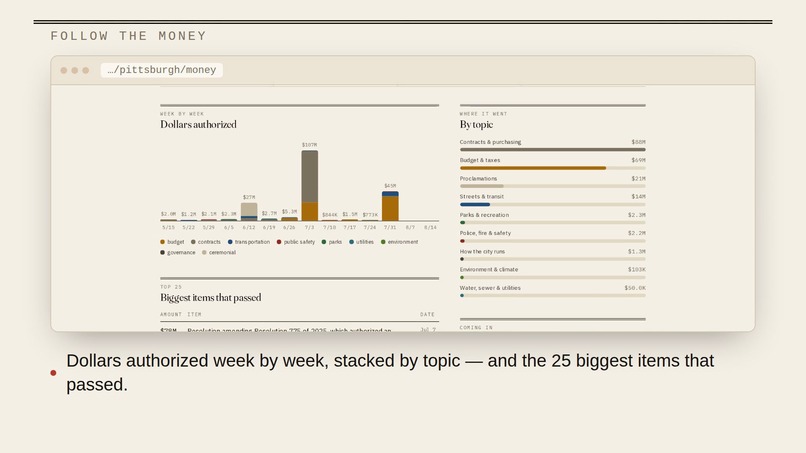Click the Biggest items that passed heading
The image size is (806, 453).
[x=211, y=298]
